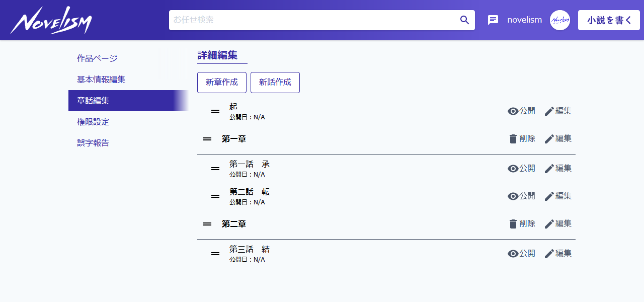The height and width of the screenshot is (302, 644).
Task: Click the edit pencil for 第一章
Action: click(x=549, y=139)
